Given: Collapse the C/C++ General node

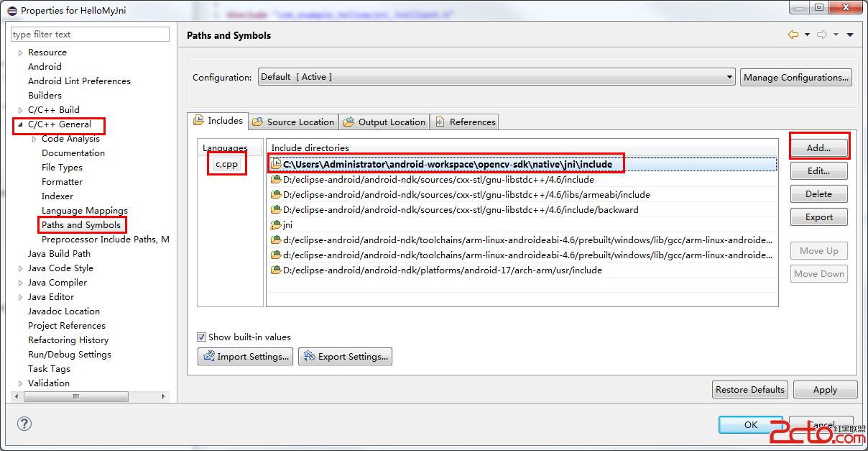Looking at the screenshot, I should 21,124.
